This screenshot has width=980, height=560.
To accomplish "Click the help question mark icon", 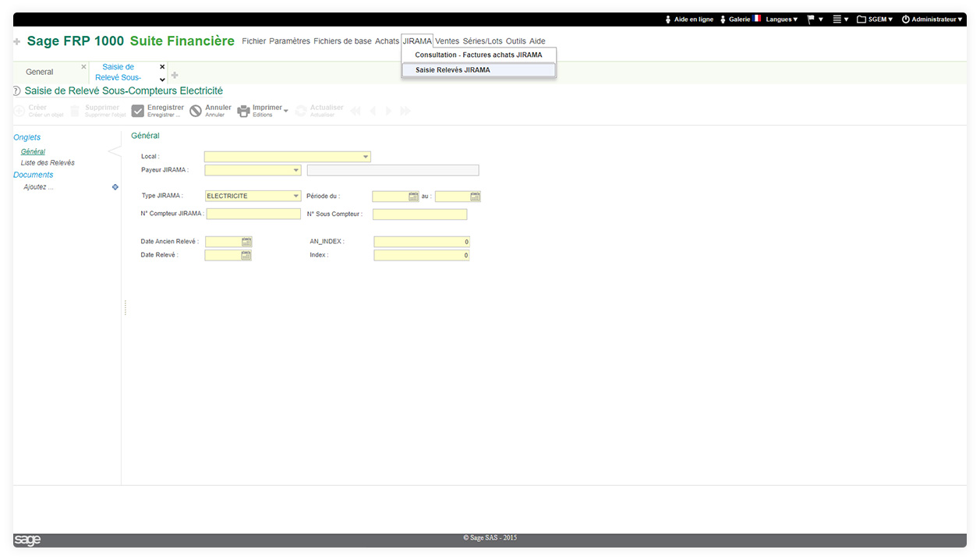I will pos(17,91).
